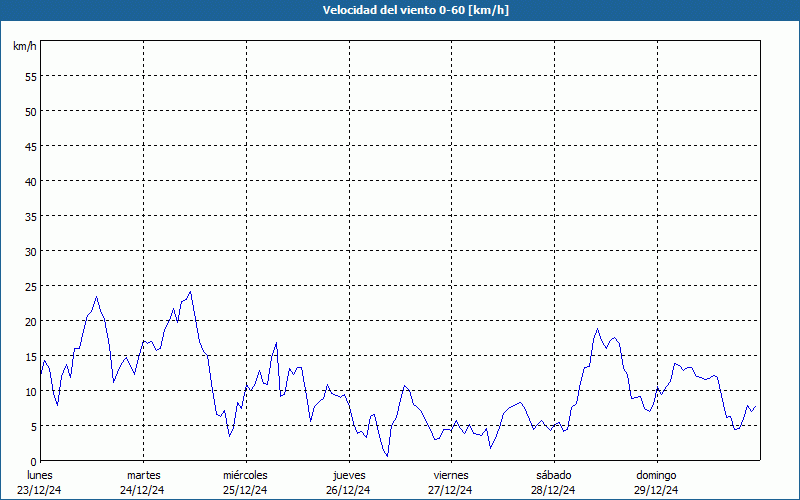Select the date label 23/12/24
The height and width of the screenshot is (500, 800).
pos(40,490)
